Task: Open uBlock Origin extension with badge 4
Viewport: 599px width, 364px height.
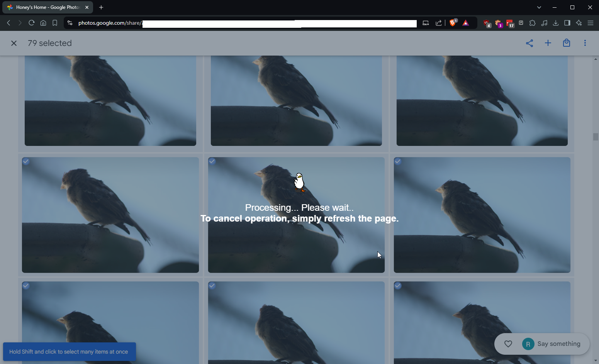Action: pyautogui.click(x=487, y=23)
